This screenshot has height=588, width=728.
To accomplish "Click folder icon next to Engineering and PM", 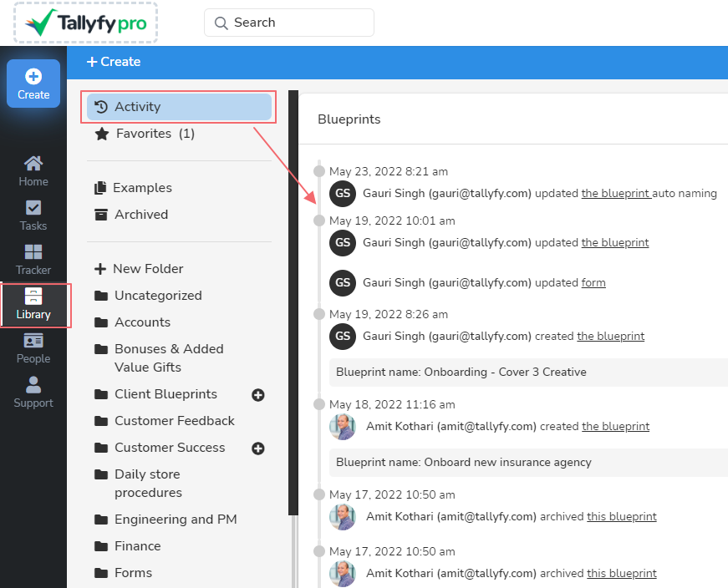I will (x=101, y=520).
